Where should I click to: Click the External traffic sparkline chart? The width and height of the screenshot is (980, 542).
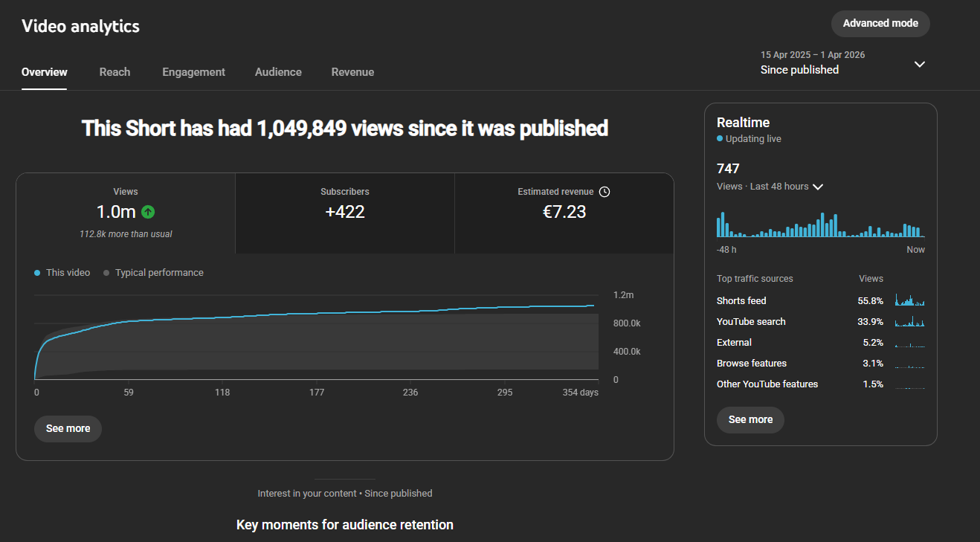coord(909,343)
